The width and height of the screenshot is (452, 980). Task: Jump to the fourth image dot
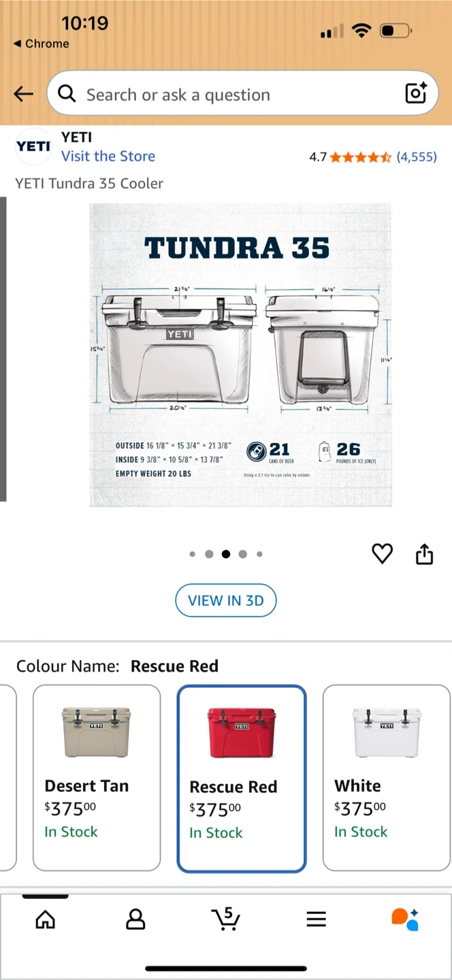(x=243, y=554)
